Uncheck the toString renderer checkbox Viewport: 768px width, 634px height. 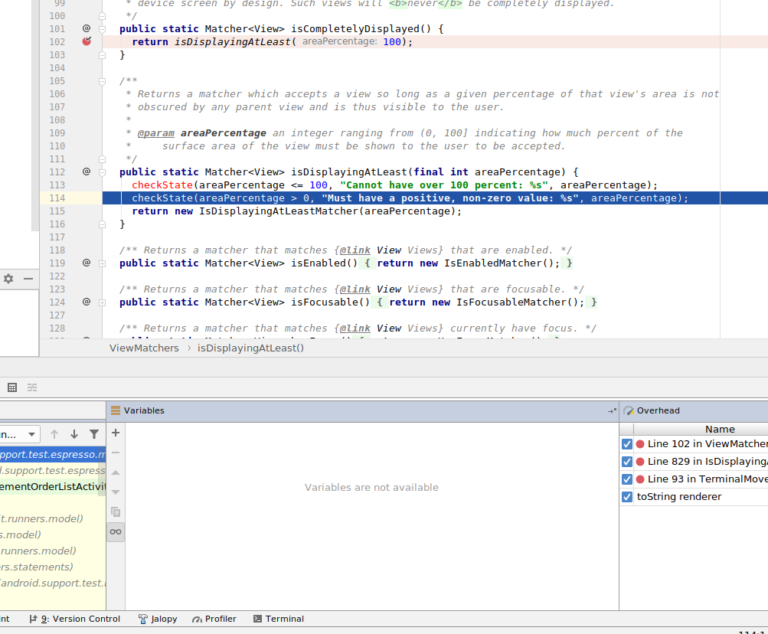(x=627, y=497)
